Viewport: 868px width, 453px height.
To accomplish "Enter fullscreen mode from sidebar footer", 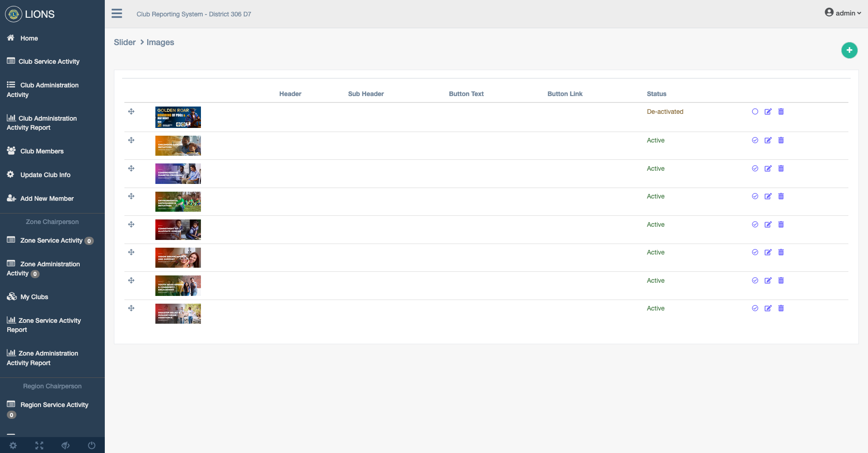I will click(39, 445).
